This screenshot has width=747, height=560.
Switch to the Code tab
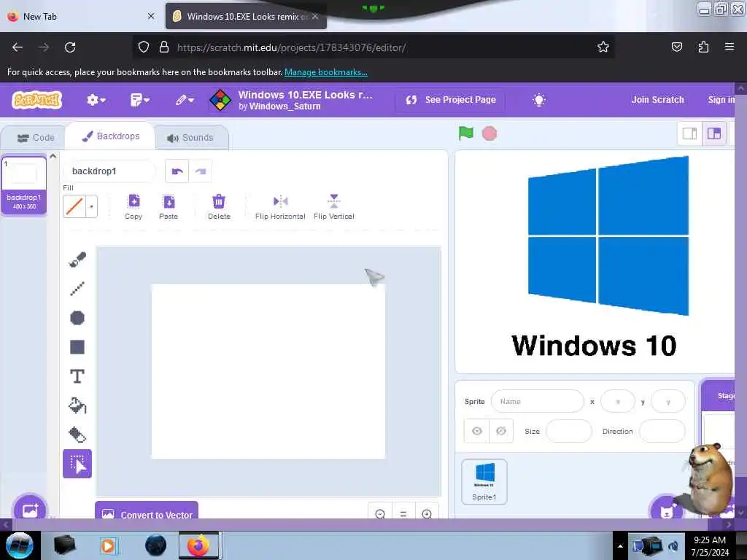click(36, 138)
